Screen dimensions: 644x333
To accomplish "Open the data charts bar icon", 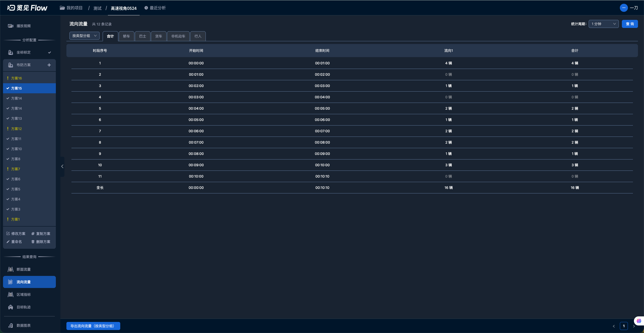I will pyautogui.click(x=11, y=325).
